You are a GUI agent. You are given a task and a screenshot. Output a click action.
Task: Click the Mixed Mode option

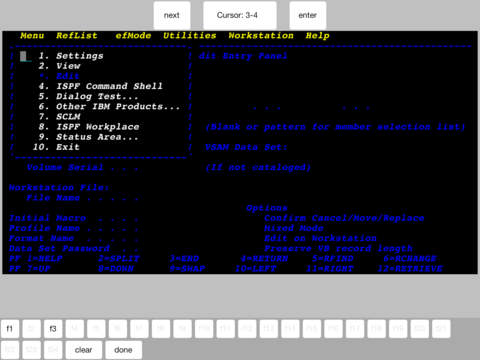coord(294,228)
